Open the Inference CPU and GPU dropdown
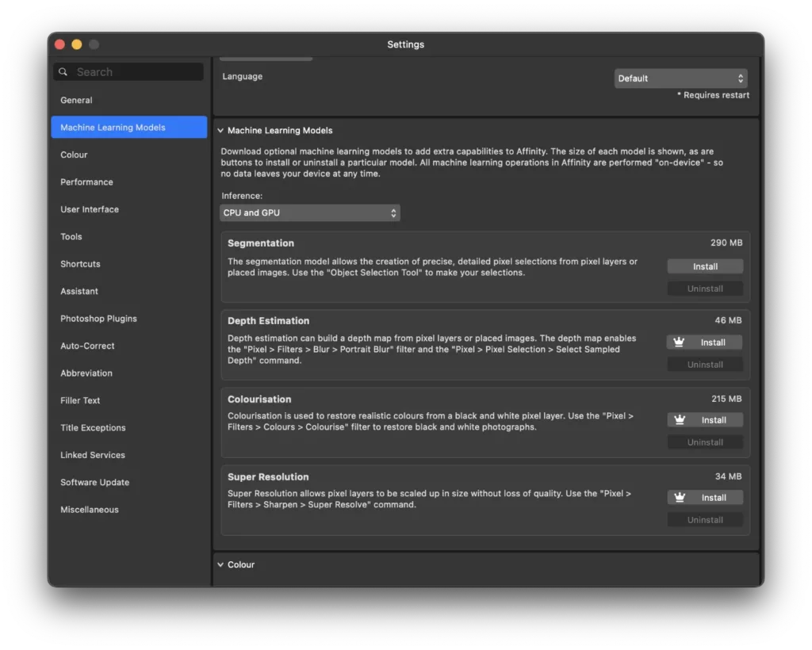 pyautogui.click(x=310, y=212)
